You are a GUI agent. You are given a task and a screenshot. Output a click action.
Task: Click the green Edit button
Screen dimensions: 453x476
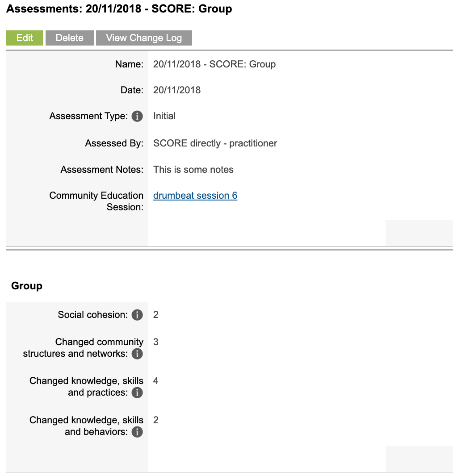pyautogui.click(x=25, y=38)
